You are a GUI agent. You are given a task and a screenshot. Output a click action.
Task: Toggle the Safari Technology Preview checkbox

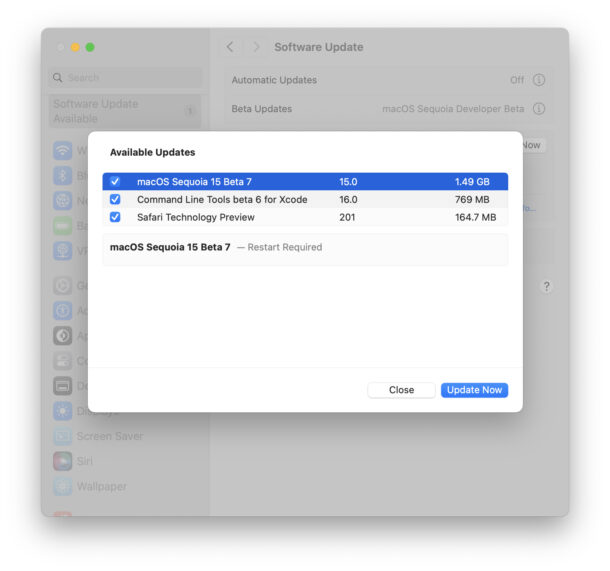pos(115,217)
